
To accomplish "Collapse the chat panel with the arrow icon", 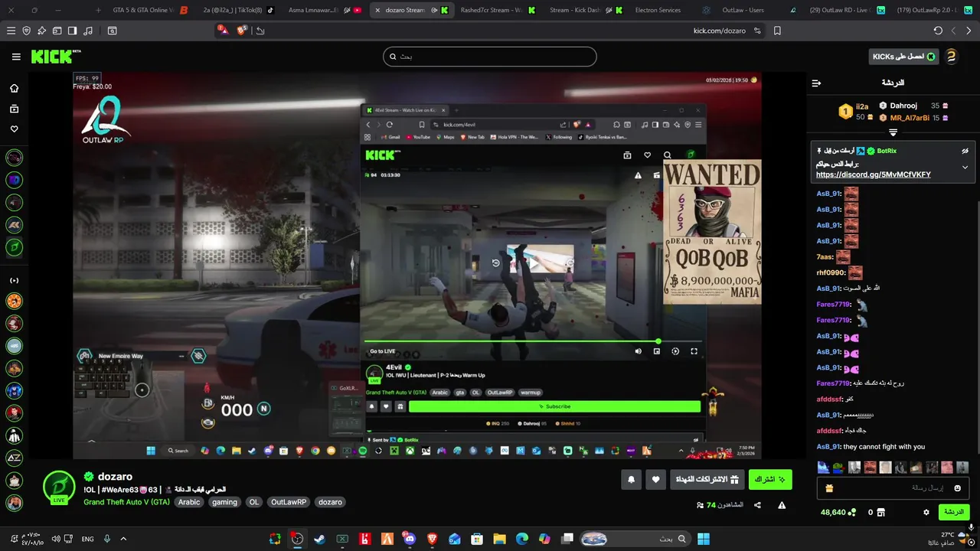I will [x=816, y=83].
